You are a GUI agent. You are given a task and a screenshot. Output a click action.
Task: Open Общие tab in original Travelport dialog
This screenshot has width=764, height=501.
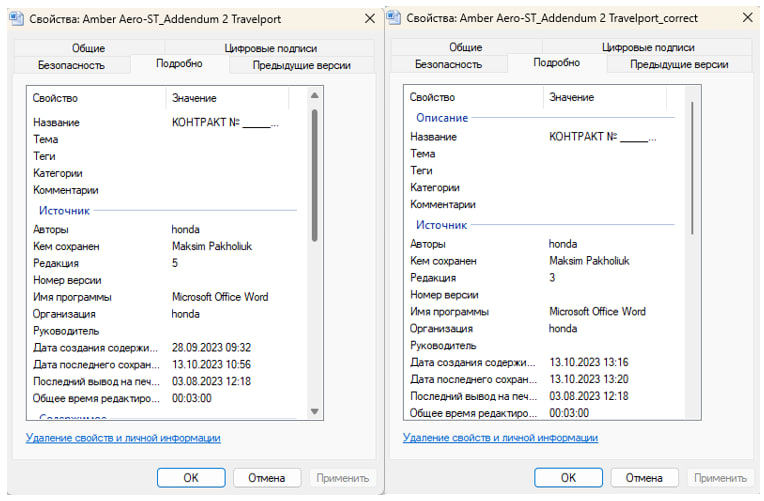point(88,47)
